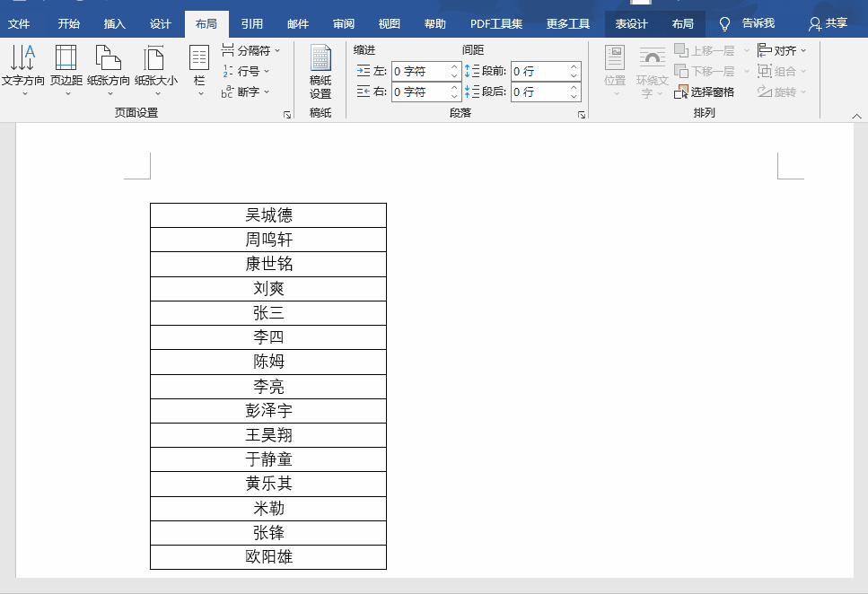
Task: Increase 段后 spacing with up arrow
Action: click(x=574, y=87)
